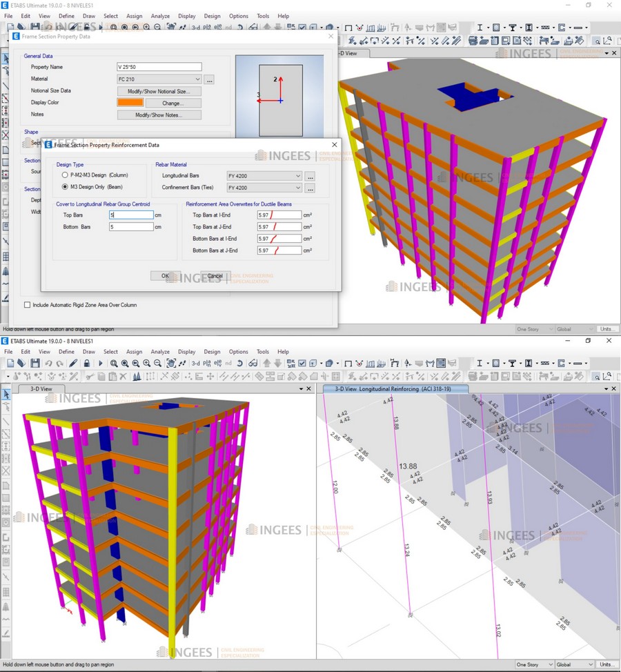Image resolution: width=621 pixels, height=672 pixels.
Task: Click the draw floor polygon tool in bottom sidebar
Action: pyautogui.click(x=6, y=485)
